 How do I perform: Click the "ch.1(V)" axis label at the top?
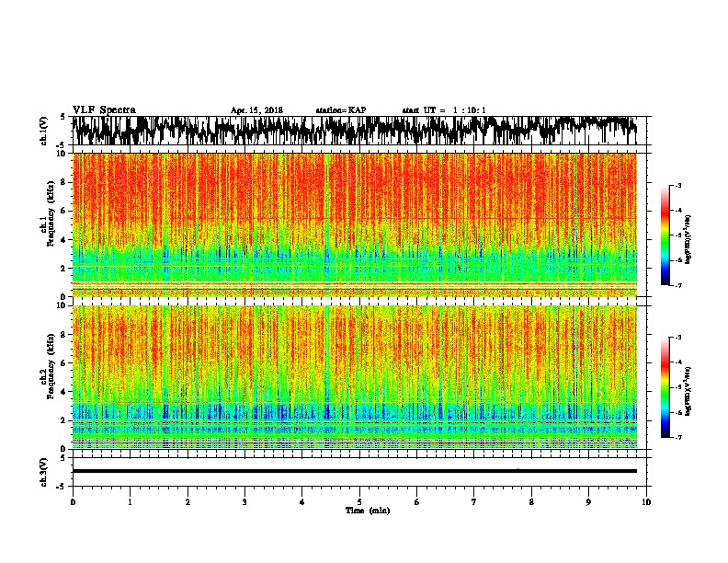tap(44, 130)
